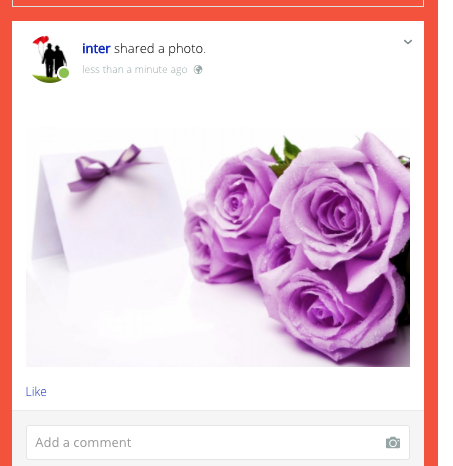Click the couple silhouette in the avatar
Viewport: 453px width, 466px height.
(54, 60)
